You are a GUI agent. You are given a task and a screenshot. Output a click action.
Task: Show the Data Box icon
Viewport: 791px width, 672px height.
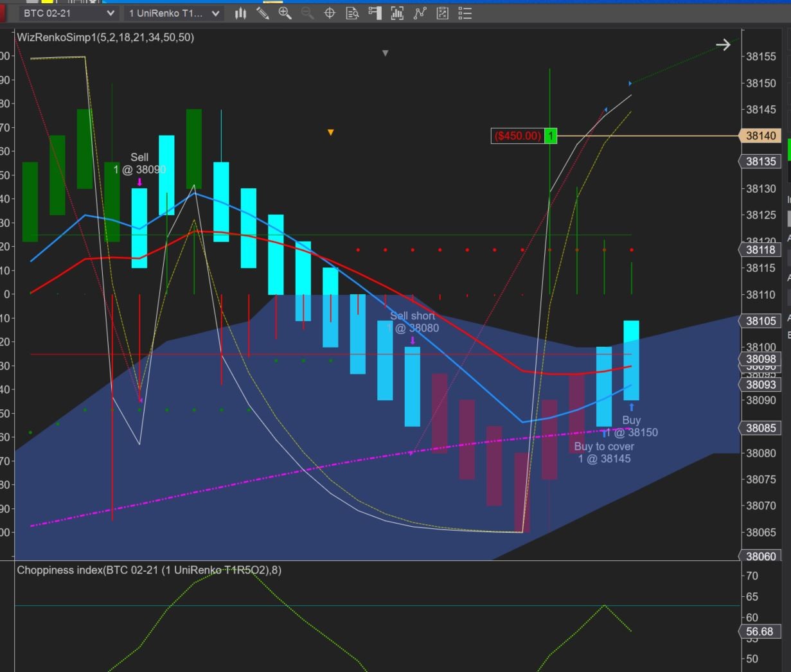coord(352,13)
